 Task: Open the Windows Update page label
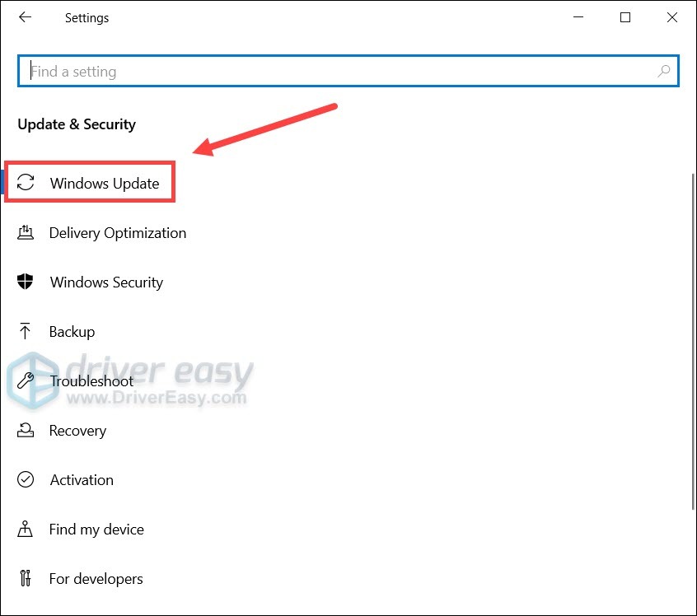(105, 184)
